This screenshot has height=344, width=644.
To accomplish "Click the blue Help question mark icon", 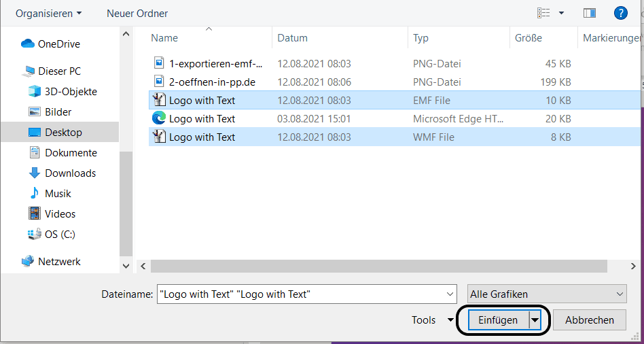I will click(x=620, y=13).
